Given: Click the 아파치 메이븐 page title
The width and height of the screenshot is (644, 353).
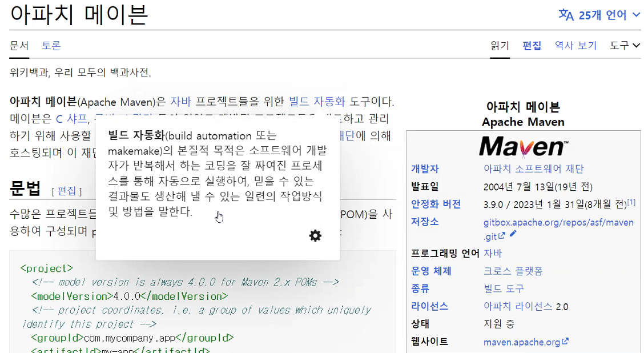Looking at the screenshot, I should point(78,14).
